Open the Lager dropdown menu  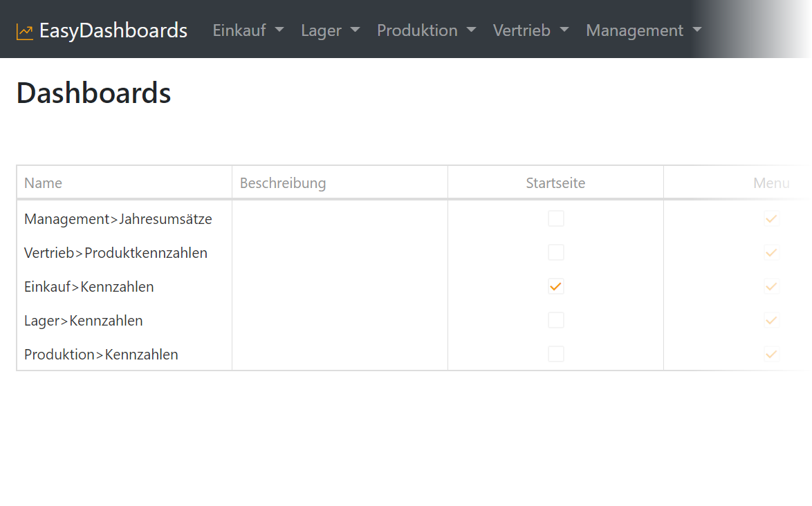[x=330, y=30]
